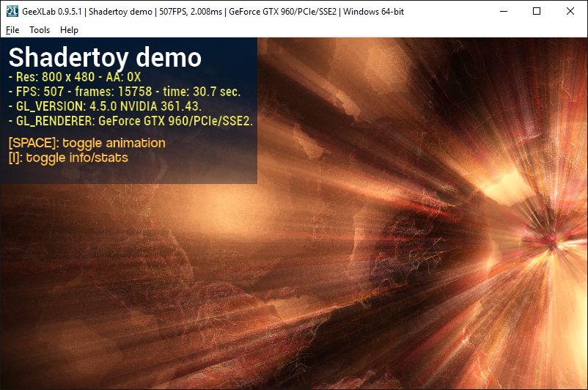Click the GeeXLab app icon in title bar

(x=12, y=11)
